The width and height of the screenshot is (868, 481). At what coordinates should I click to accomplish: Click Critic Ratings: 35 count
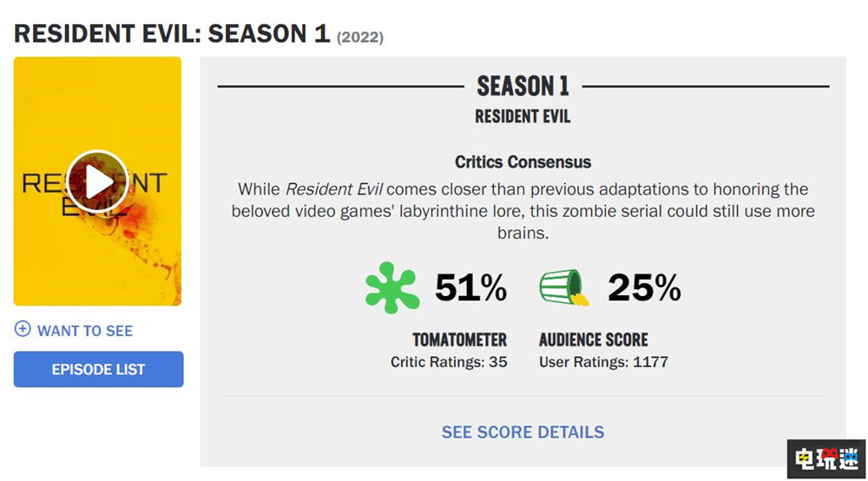tap(449, 361)
